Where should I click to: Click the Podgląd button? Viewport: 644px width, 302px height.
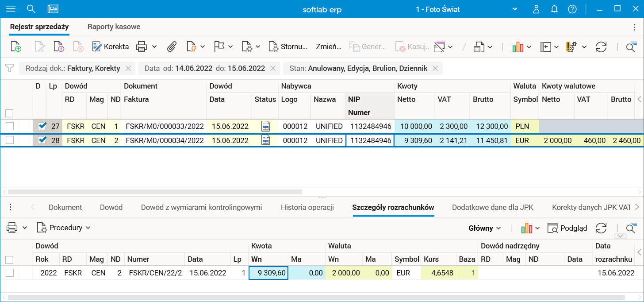(567, 228)
